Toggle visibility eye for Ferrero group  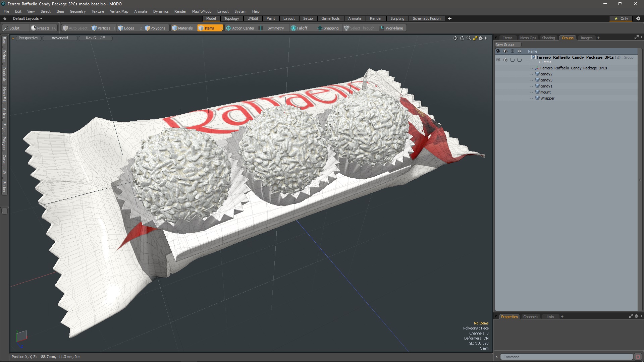pos(498,60)
